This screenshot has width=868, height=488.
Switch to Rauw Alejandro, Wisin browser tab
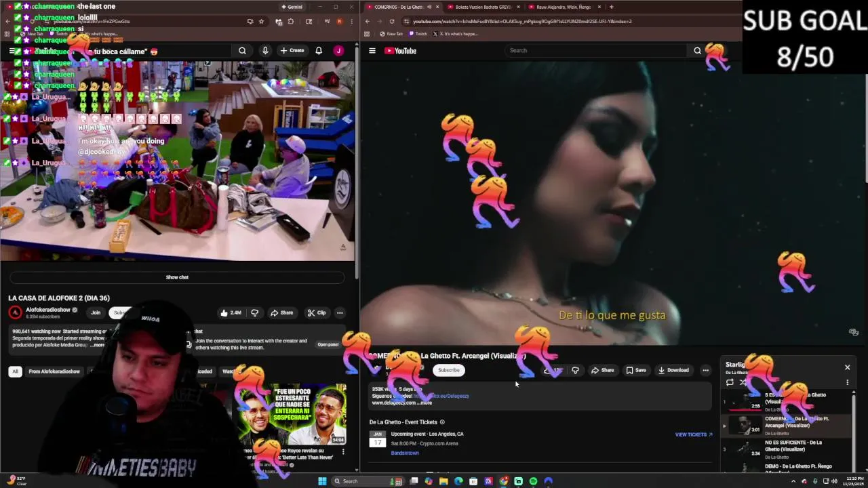[x=564, y=7]
